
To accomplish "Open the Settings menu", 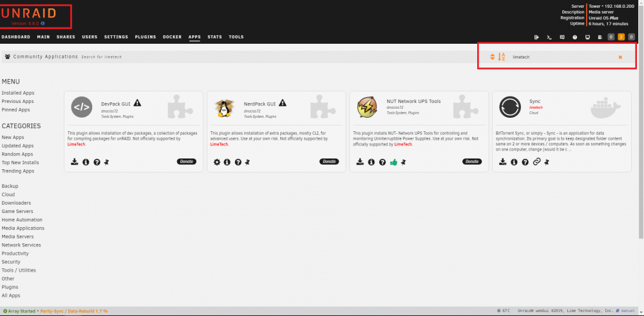I will pos(116,37).
